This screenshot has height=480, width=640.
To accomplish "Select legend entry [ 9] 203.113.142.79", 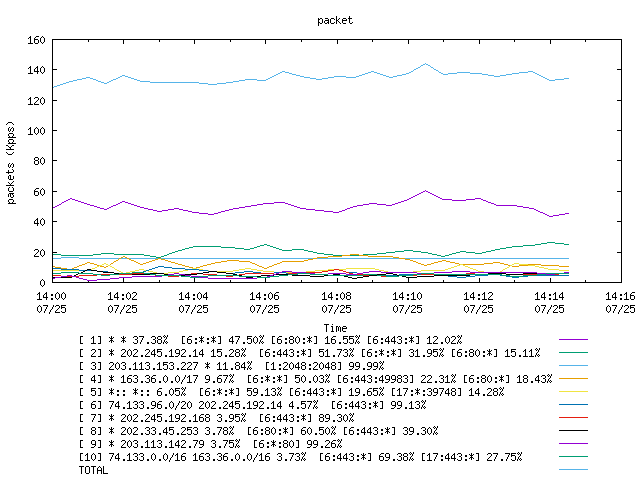I will coord(162,444).
